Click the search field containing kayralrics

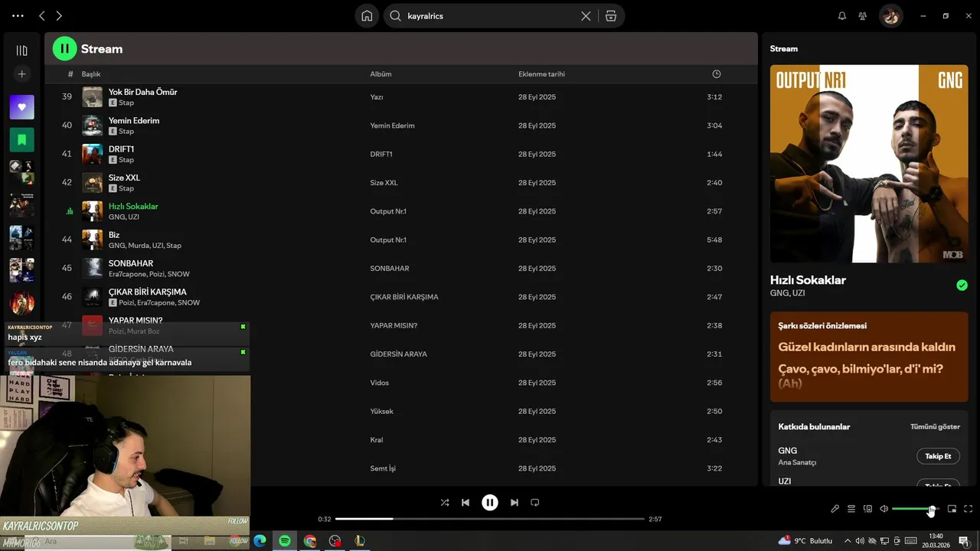490,15
